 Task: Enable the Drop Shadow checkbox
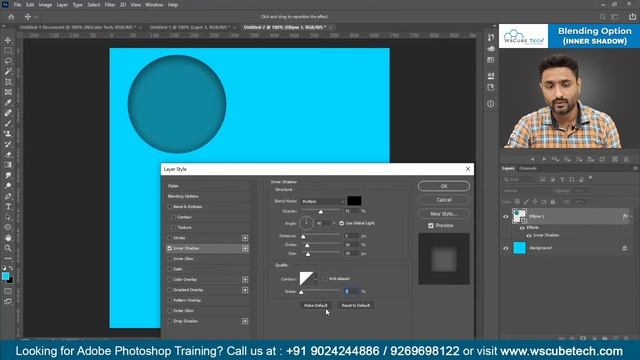pyautogui.click(x=169, y=321)
